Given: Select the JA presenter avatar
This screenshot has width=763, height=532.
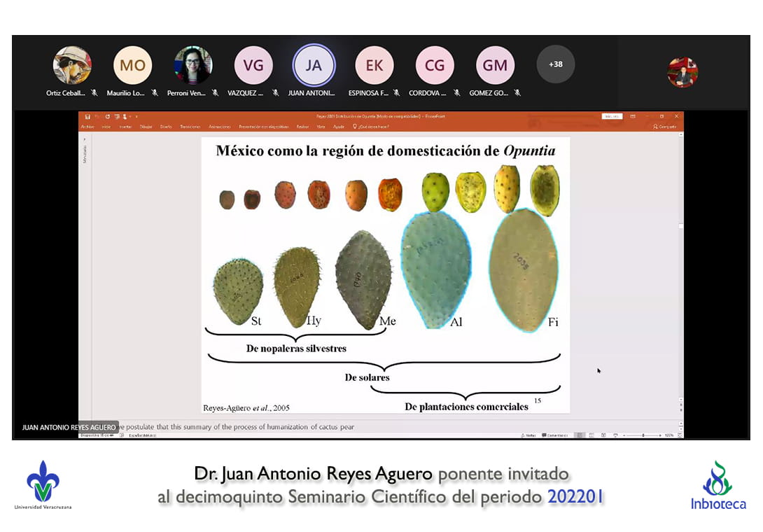Looking at the screenshot, I should tap(314, 65).
